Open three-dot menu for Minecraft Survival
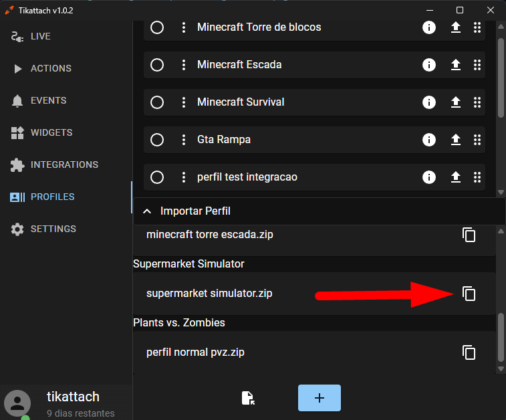This screenshot has height=420, width=506. click(x=184, y=102)
